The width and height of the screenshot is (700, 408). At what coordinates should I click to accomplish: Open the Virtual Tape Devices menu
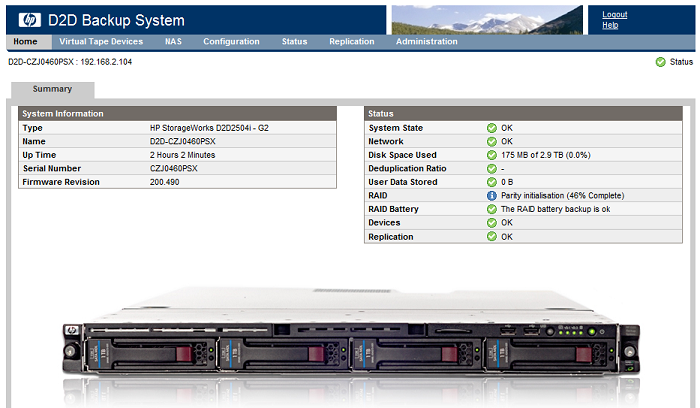click(101, 42)
